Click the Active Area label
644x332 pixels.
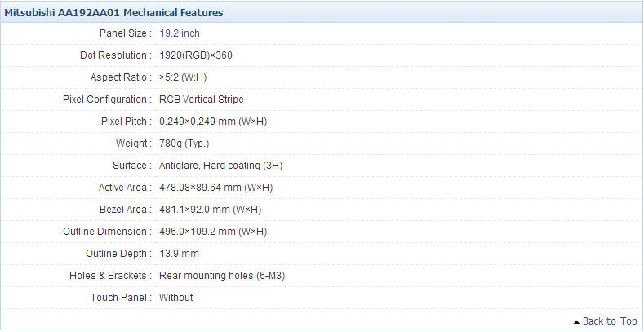(126, 188)
